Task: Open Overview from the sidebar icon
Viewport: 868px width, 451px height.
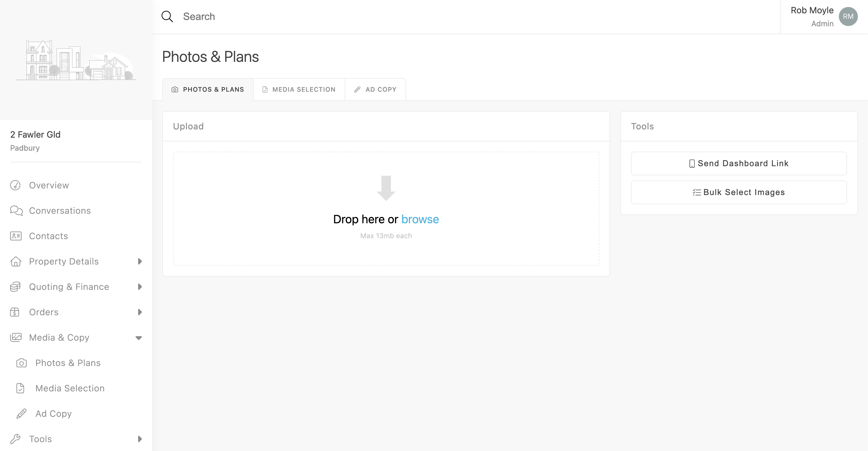Action: pyautogui.click(x=15, y=185)
